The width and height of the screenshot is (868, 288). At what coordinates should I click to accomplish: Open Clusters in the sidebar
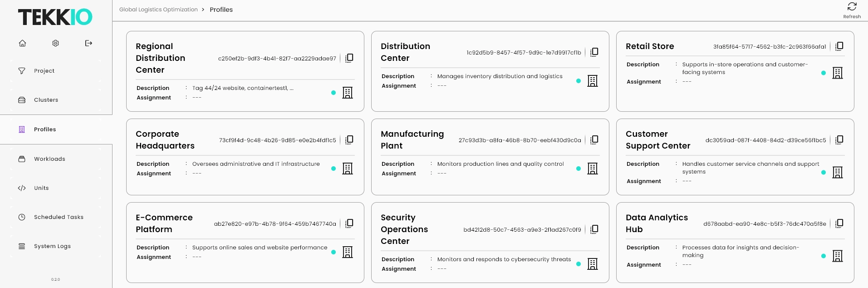pyautogui.click(x=56, y=100)
